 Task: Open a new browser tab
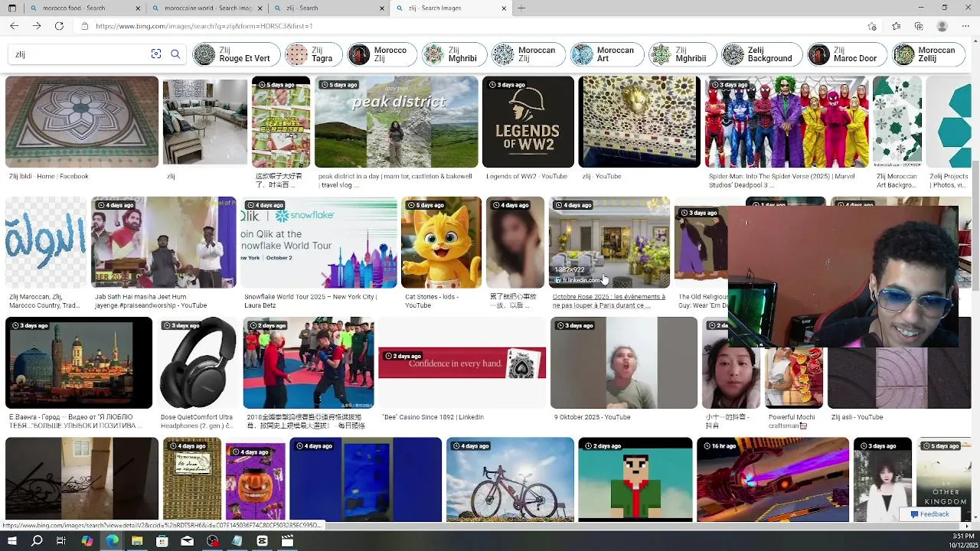[521, 8]
